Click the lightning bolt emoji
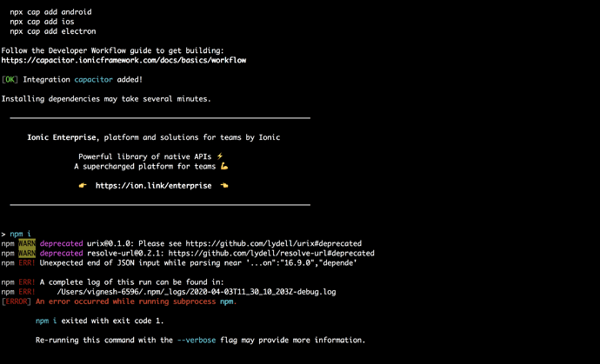Viewport: 600px width, 364px height. click(x=220, y=156)
